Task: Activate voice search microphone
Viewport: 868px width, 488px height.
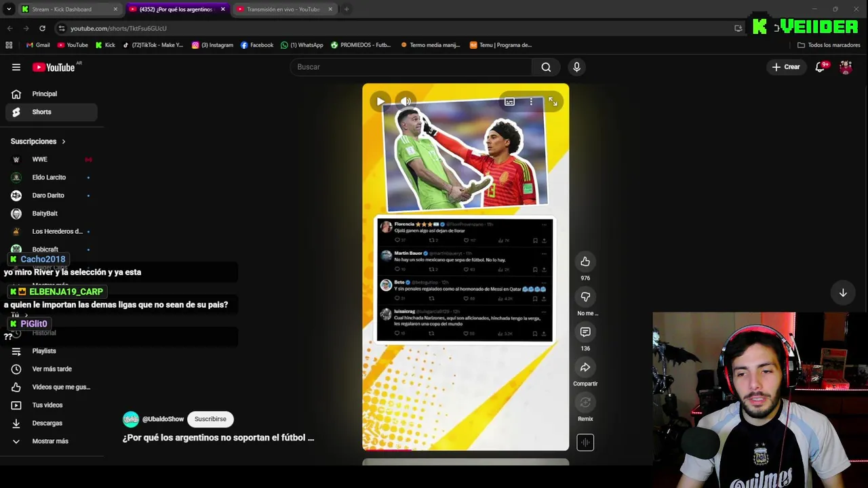Action: pyautogui.click(x=576, y=67)
